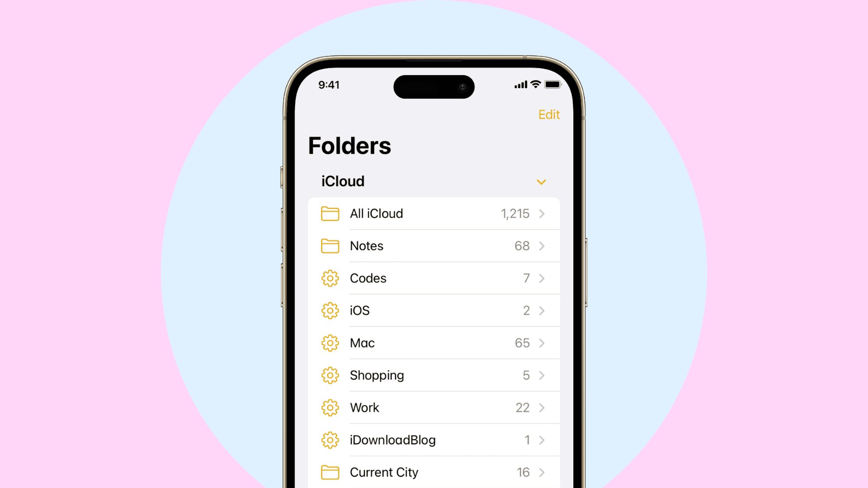Select the iCloud section header
The width and height of the screenshot is (868, 488).
click(x=434, y=181)
